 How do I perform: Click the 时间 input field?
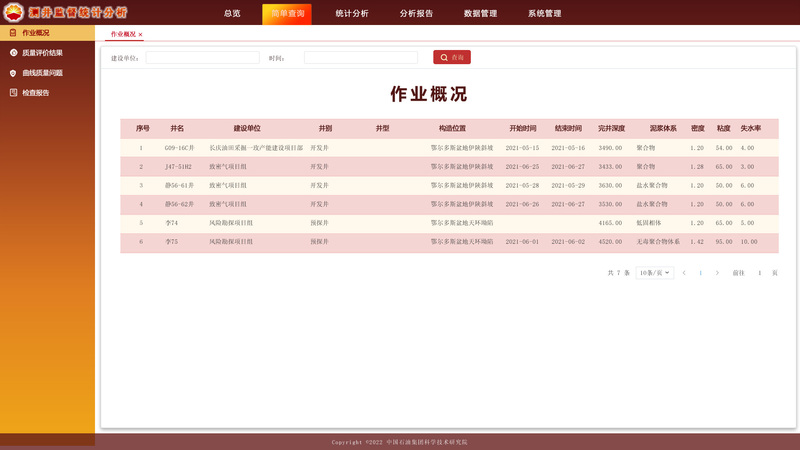(x=360, y=58)
